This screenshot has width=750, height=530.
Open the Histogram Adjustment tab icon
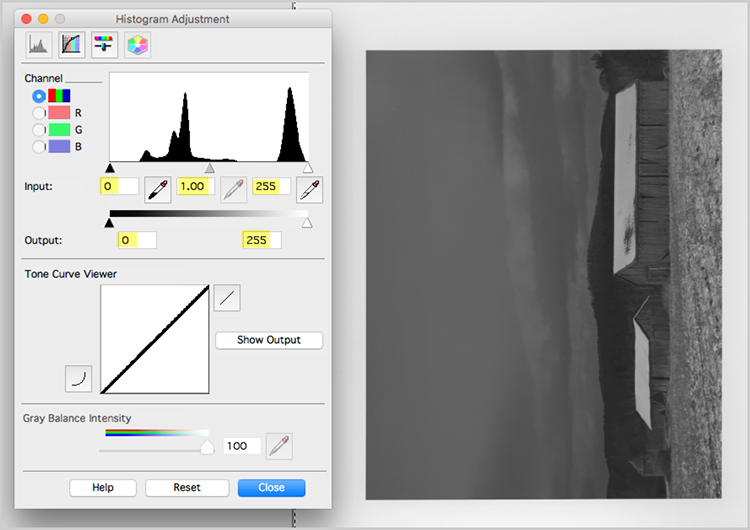click(39, 44)
